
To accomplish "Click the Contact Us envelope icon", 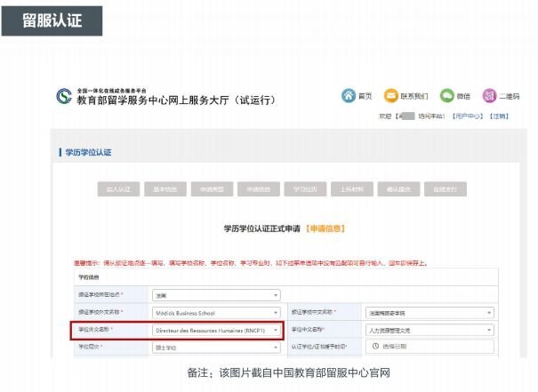I will tap(390, 96).
